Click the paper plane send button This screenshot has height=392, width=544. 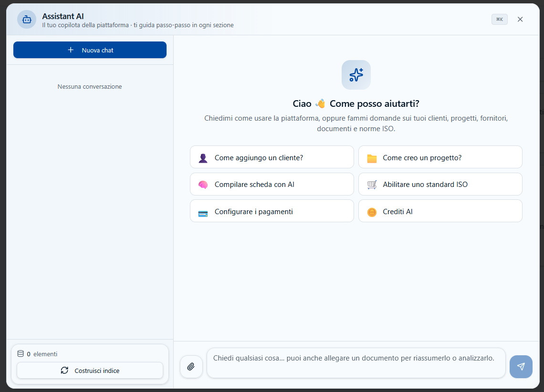click(x=521, y=367)
